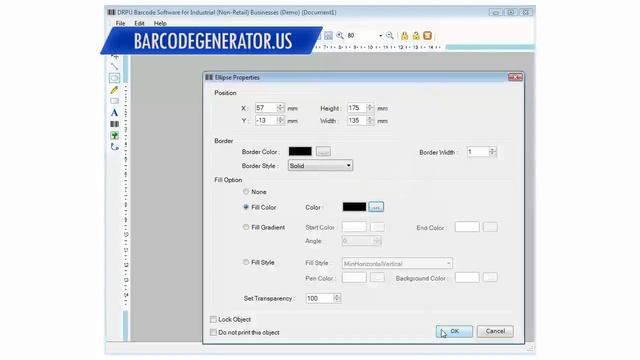This screenshot has height=360, width=640.
Task: Click the curved arrow tool in sidebar
Action: tap(114, 147)
